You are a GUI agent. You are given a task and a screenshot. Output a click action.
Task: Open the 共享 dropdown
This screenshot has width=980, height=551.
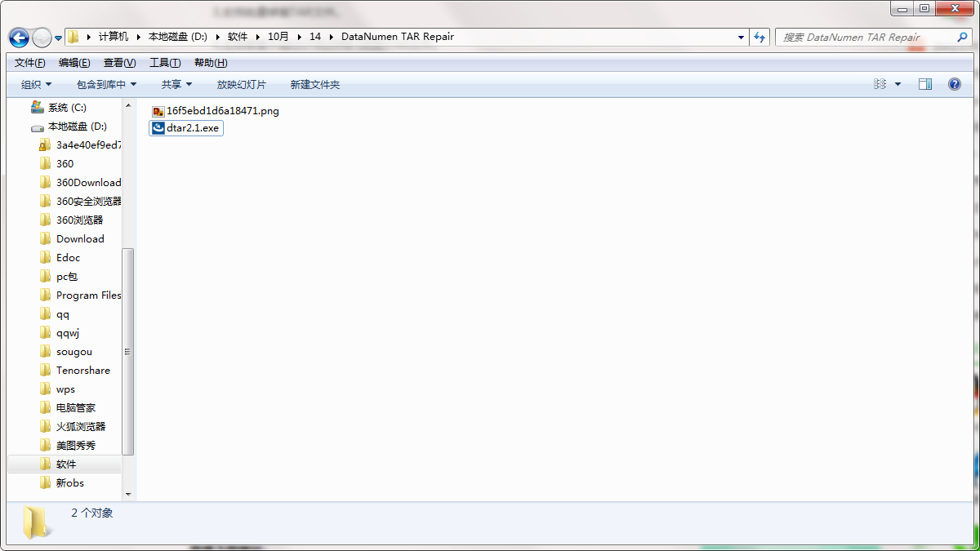[177, 84]
